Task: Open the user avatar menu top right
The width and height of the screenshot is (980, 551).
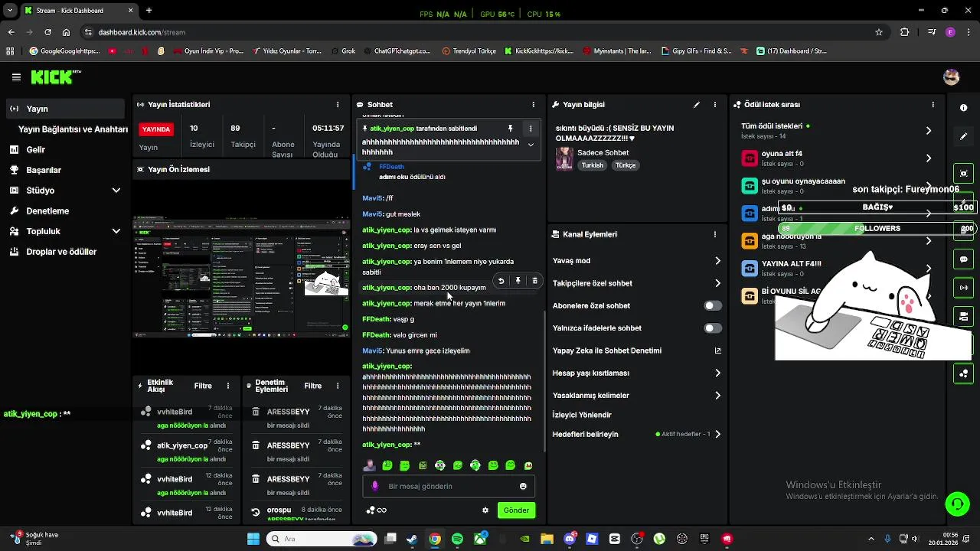Action: [952, 77]
